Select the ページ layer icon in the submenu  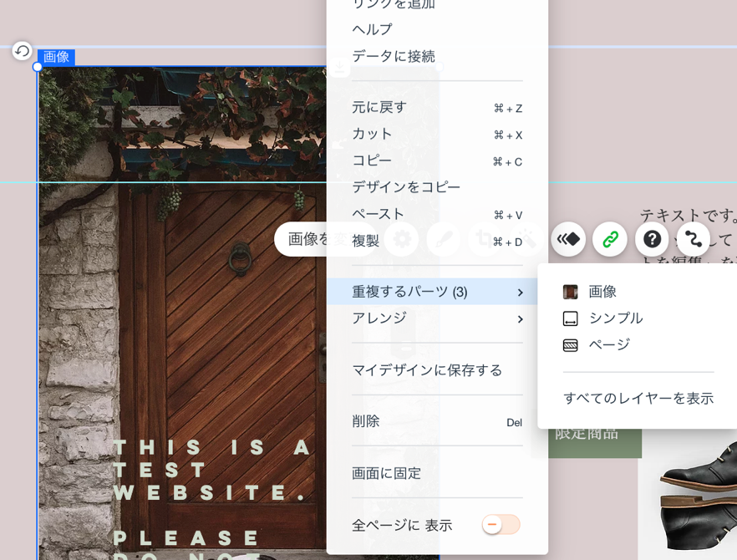pyautogui.click(x=569, y=344)
